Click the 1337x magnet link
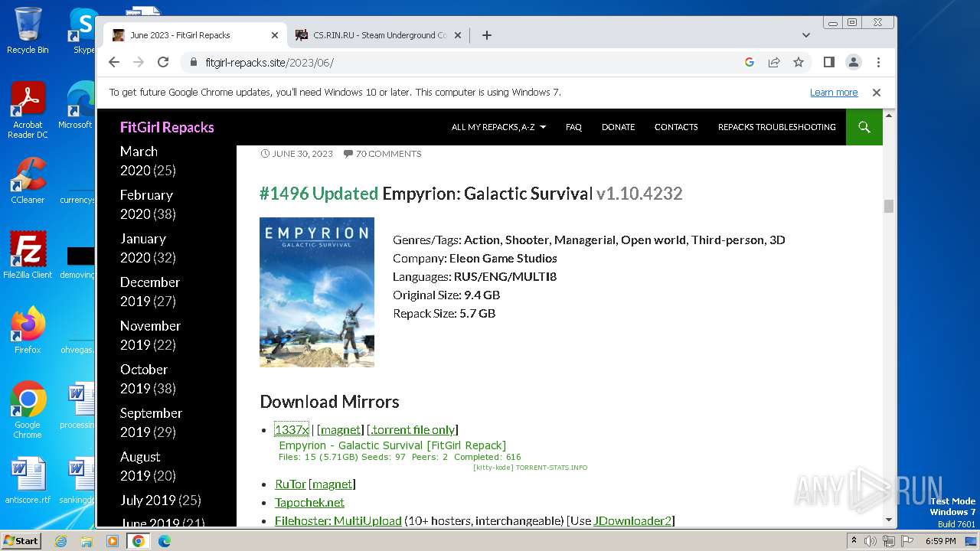 tap(340, 429)
